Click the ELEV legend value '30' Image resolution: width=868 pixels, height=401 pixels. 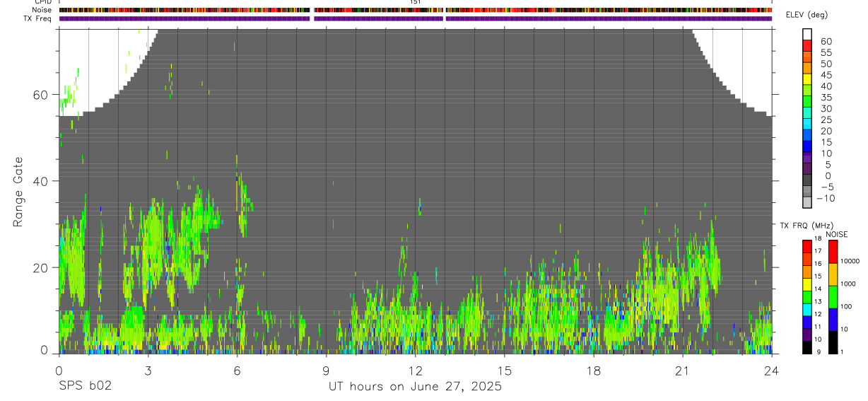(826, 108)
